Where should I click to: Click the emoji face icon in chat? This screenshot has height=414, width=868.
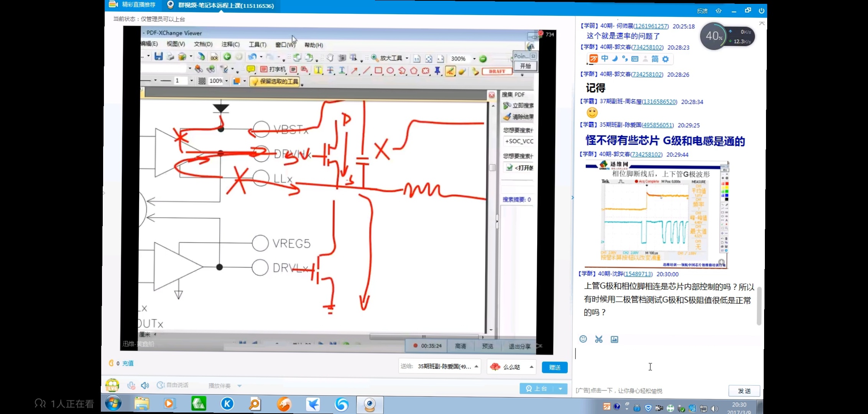tap(583, 339)
